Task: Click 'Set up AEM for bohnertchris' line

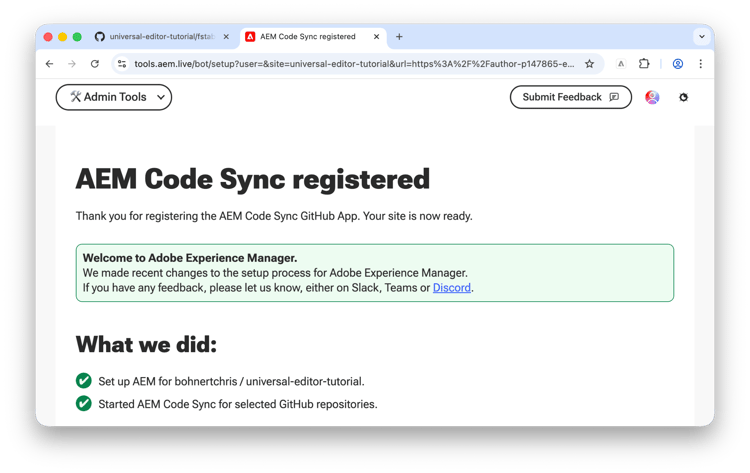Action: (231, 381)
